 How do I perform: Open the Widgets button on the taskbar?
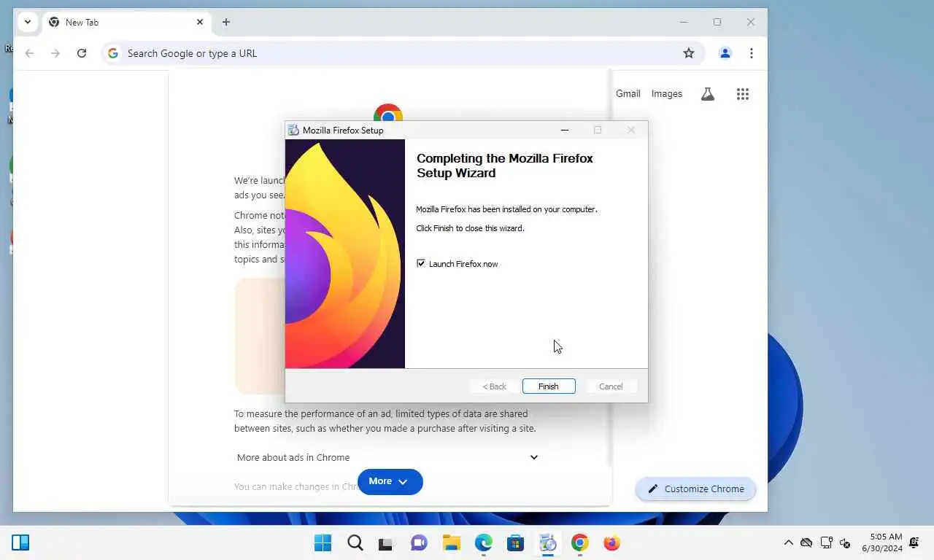(20, 543)
